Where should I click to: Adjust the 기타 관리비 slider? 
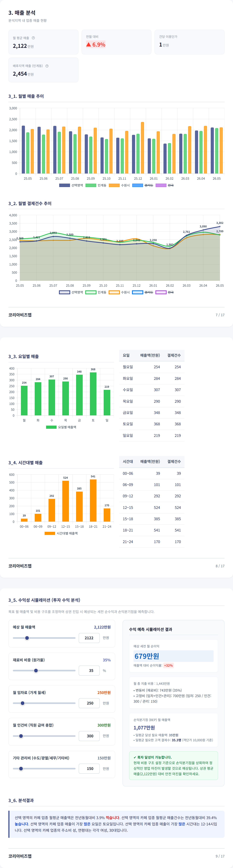tap(44, 769)
